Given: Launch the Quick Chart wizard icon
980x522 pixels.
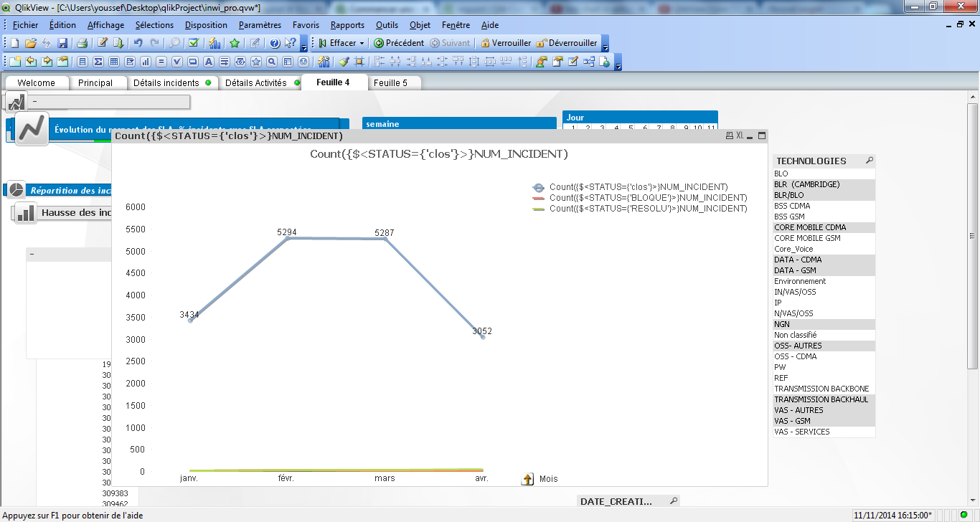Looking at the screenshot, I should 215,43.
